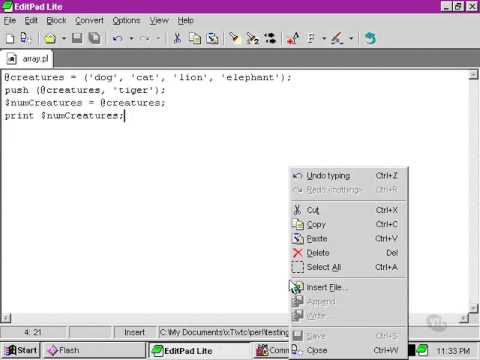Viewport: 480px width, 360px height.
Task: Expand the pen highlighter dropdown arrow
Action: pos(351,39)
